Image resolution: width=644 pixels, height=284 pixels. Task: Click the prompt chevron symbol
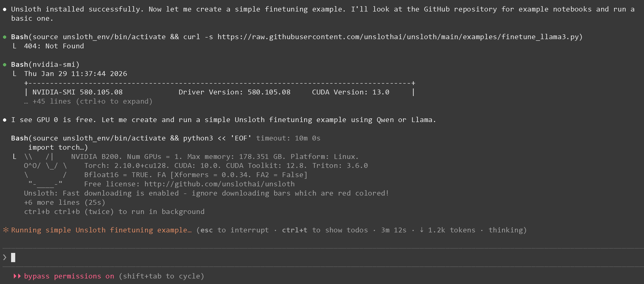coord(5,257)
